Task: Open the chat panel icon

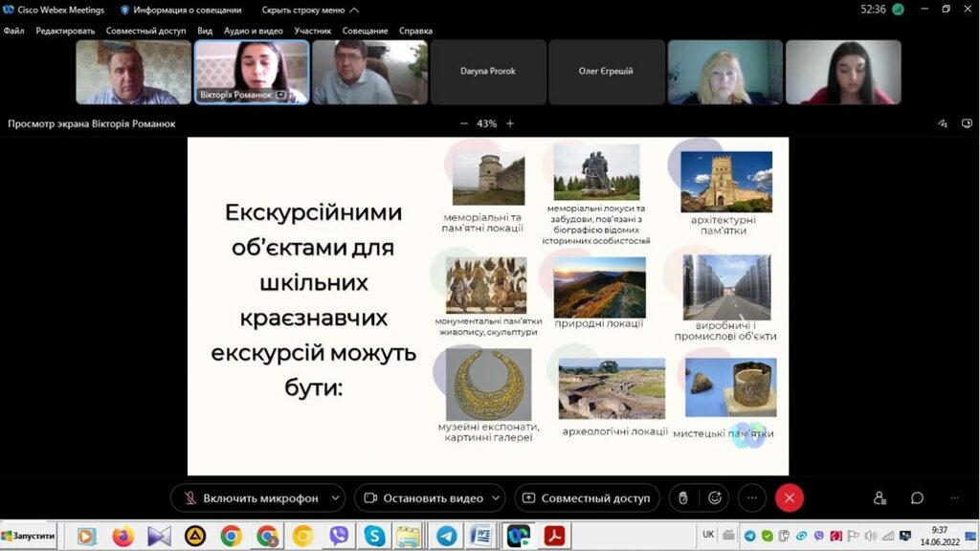Action: click(x=917, y=498)
